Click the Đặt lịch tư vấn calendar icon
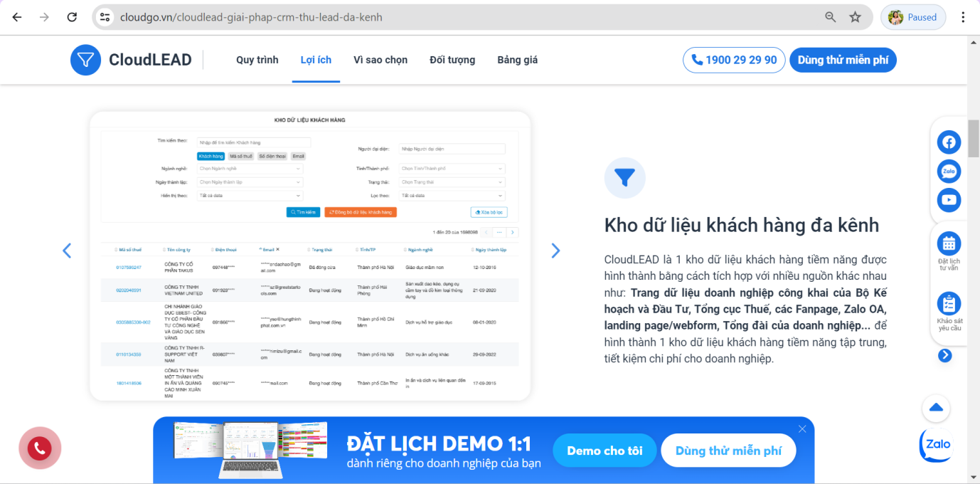Screen dimensions: 980x484 949,243
